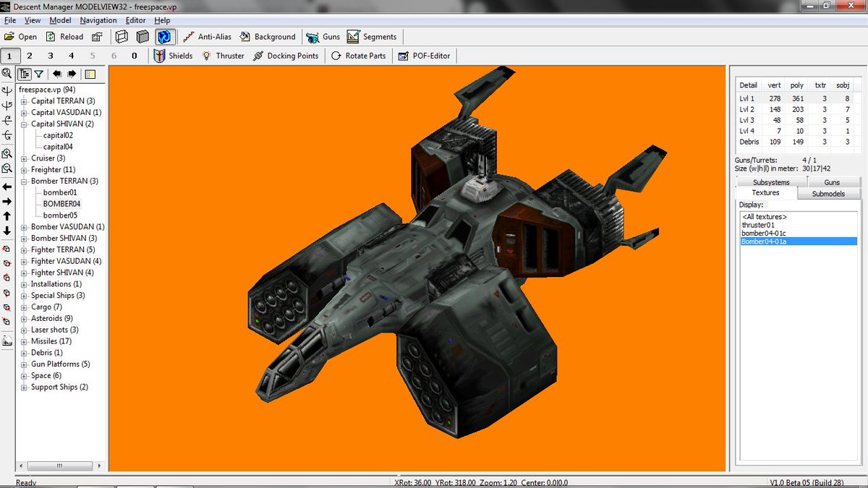Open the options icon next to Reload

point(97,37)
